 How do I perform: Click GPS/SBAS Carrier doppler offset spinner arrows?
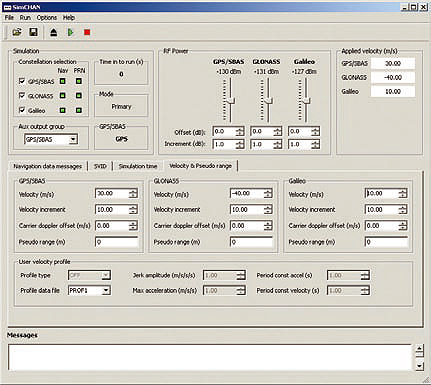133,226
